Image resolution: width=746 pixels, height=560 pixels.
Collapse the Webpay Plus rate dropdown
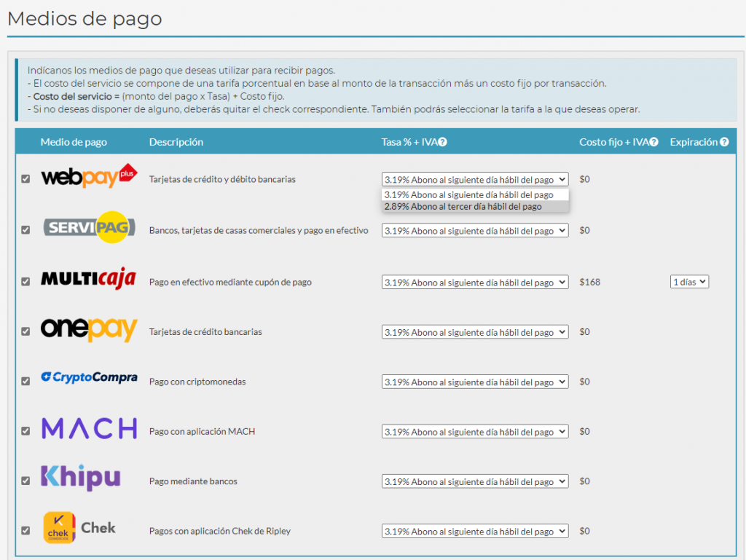click(x=475, y=179)
